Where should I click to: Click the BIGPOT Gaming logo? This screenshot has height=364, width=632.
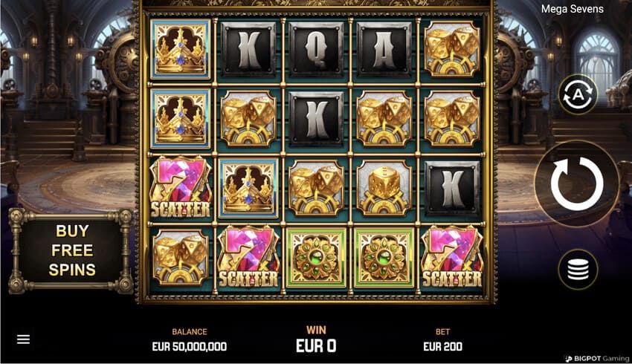pyautogui.click(x=597, y=358)
